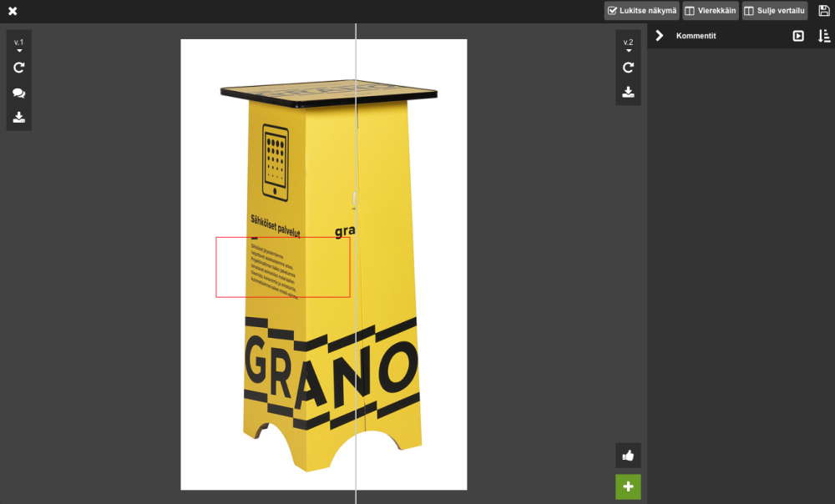
Task: Click the play icon in Kommentit header
Action: click(797, 36)
